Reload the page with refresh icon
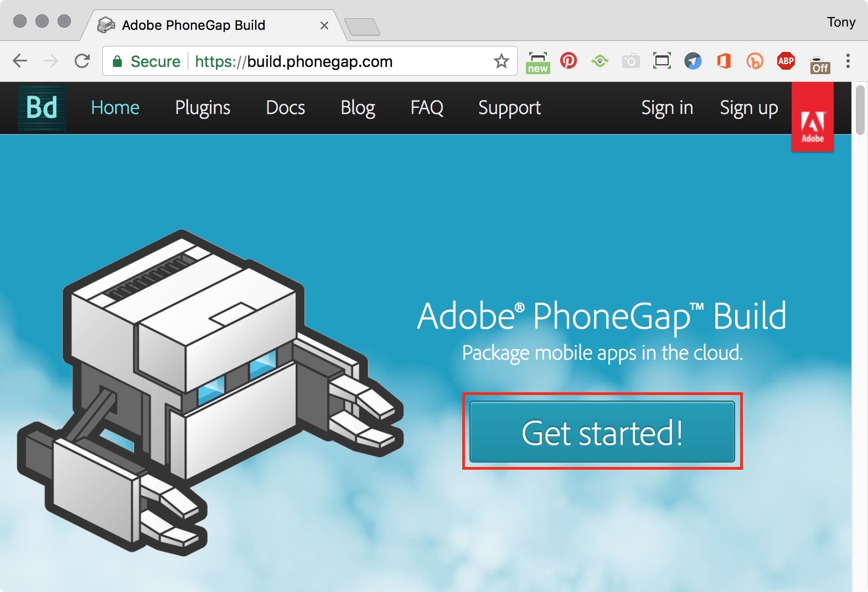Screen dimensions: 868x592 [x=82, y=61]
